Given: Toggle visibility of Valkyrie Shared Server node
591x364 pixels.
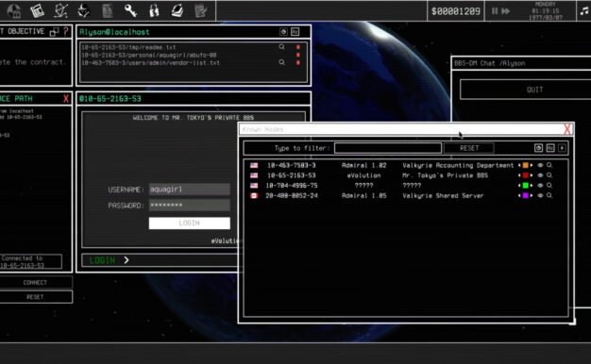Looking at the screenshot, I should point(540,196).
